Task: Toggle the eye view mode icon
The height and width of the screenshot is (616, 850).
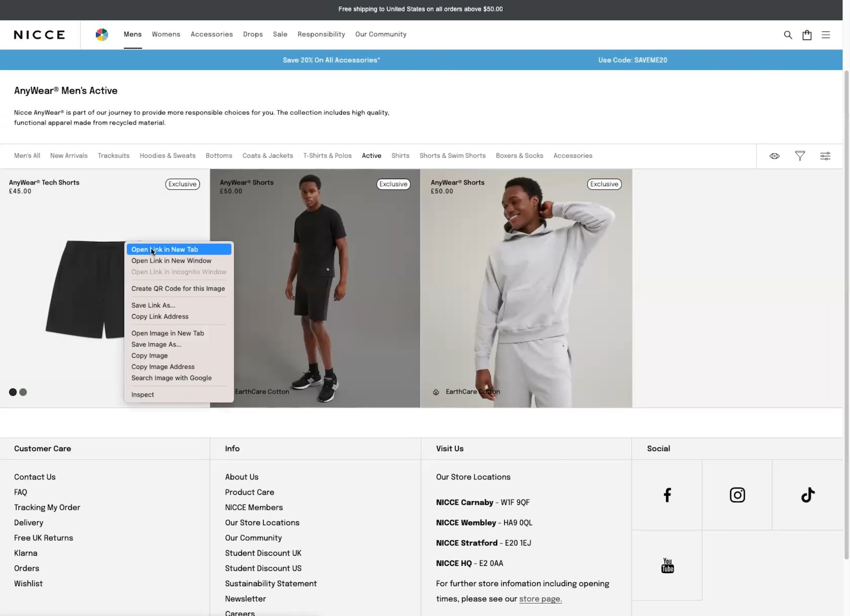Action: click(774, 156)
